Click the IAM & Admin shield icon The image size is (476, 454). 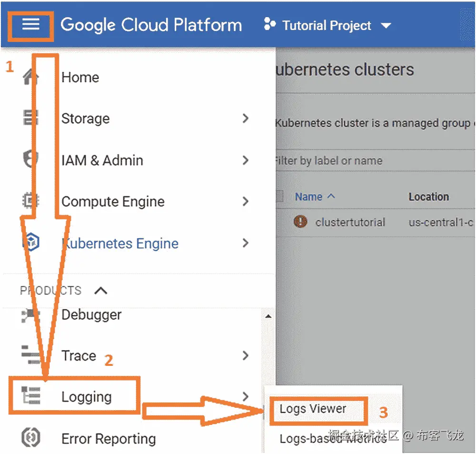click(x=30, y=159)
